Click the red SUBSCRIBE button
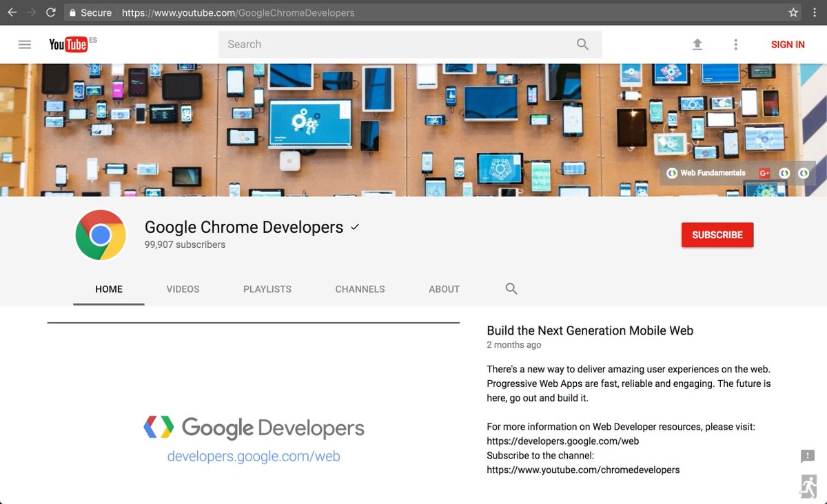 coord(717,235)
